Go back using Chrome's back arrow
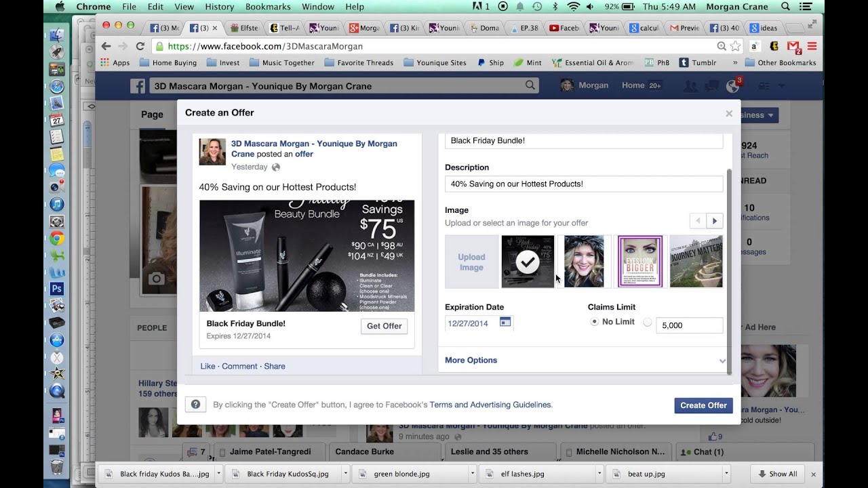868x488 pixels. [x=106, y=46]
